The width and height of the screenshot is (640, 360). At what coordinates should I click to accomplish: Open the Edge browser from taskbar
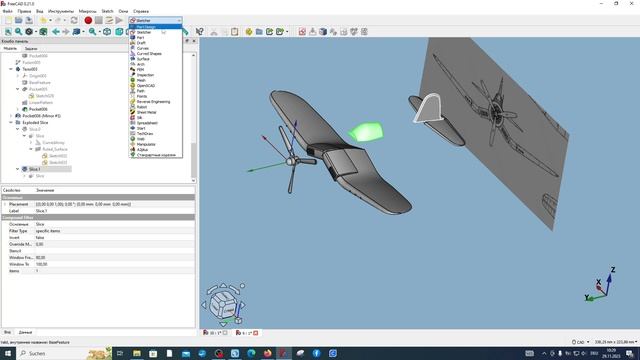[251, 353]
